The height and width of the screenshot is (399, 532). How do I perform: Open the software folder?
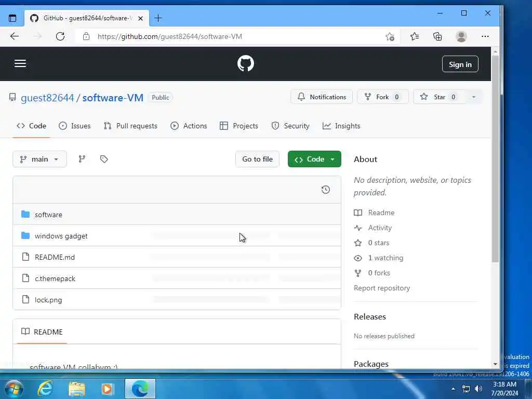[48, 215]
